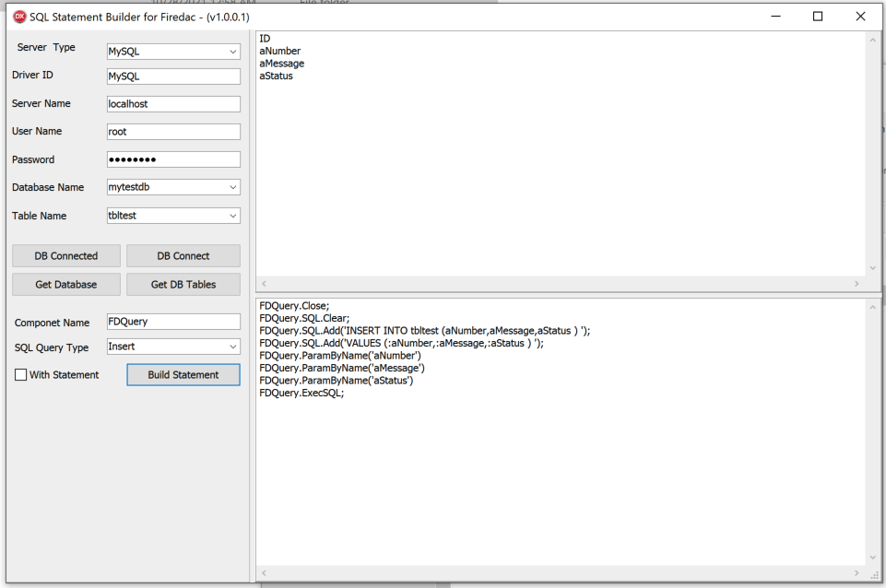Click the Build Statement button
This screenshot has height=588, width=886.
tap(183, 374)
